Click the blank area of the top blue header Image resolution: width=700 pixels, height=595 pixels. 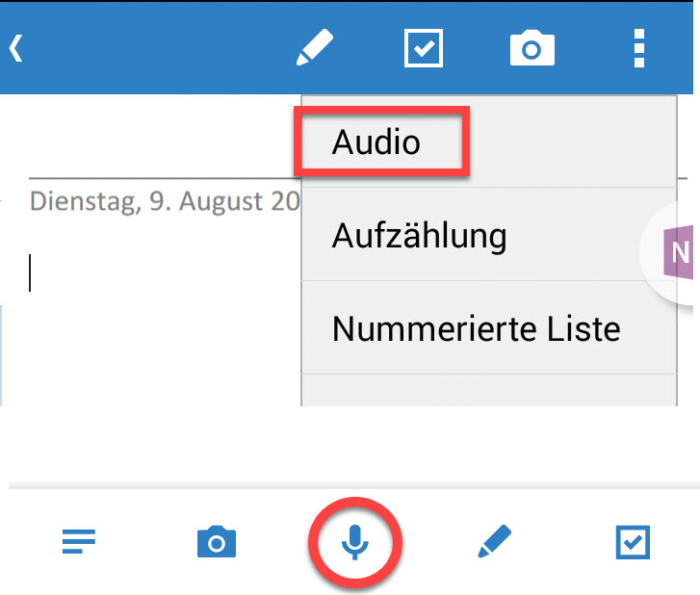tap(152, 48)
